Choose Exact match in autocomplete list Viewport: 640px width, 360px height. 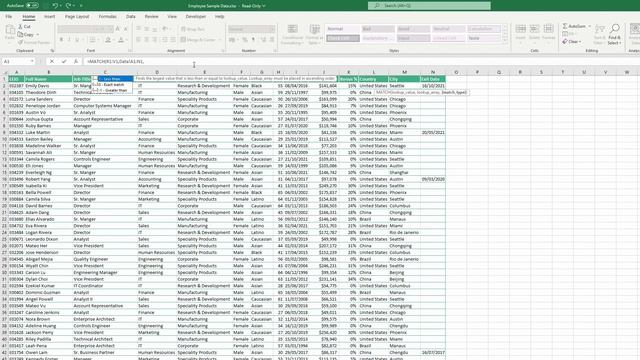(113, 84)
